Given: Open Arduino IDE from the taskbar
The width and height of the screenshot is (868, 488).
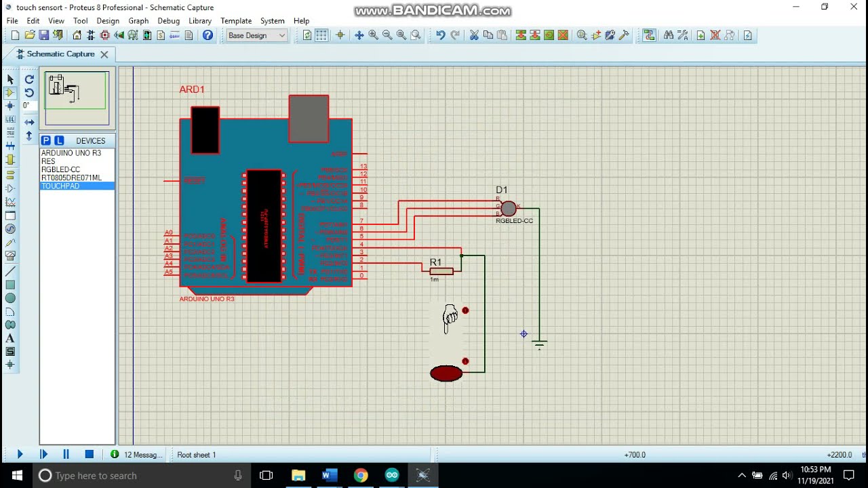Looking at the screenshot, I should [392, 475].
